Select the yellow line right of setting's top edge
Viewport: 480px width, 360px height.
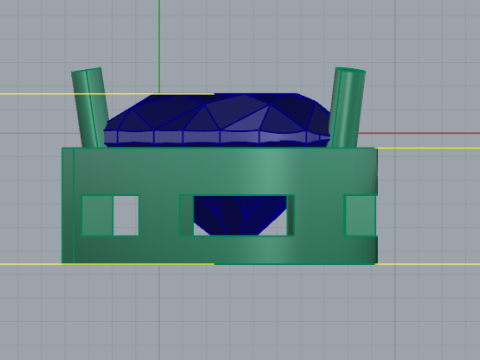[428, 148]
